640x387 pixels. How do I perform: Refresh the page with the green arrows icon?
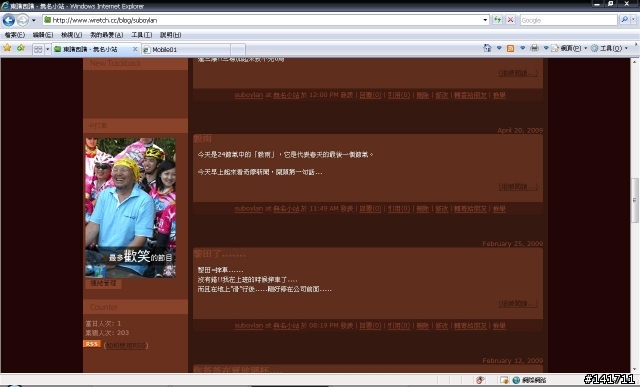[498, 20]
